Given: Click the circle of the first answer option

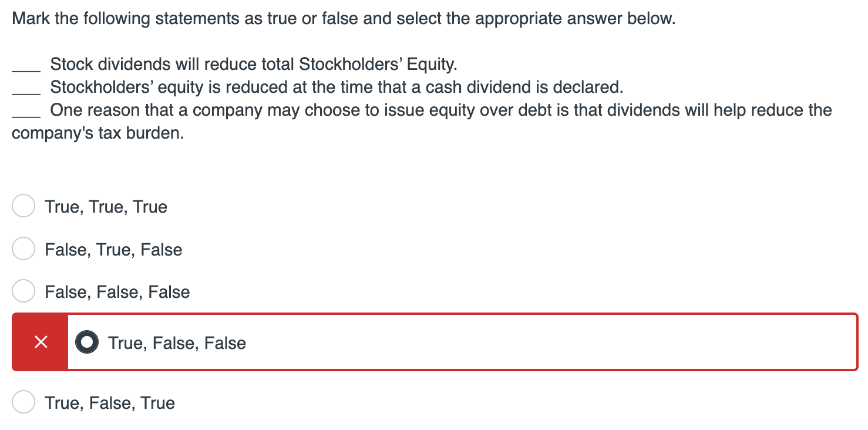Looking at the screenshot, I should pos(23,206).
